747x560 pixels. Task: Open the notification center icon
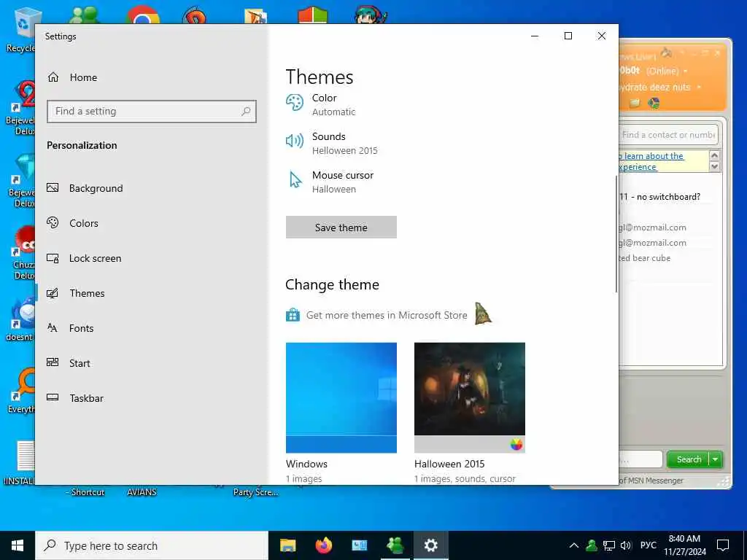723,545
